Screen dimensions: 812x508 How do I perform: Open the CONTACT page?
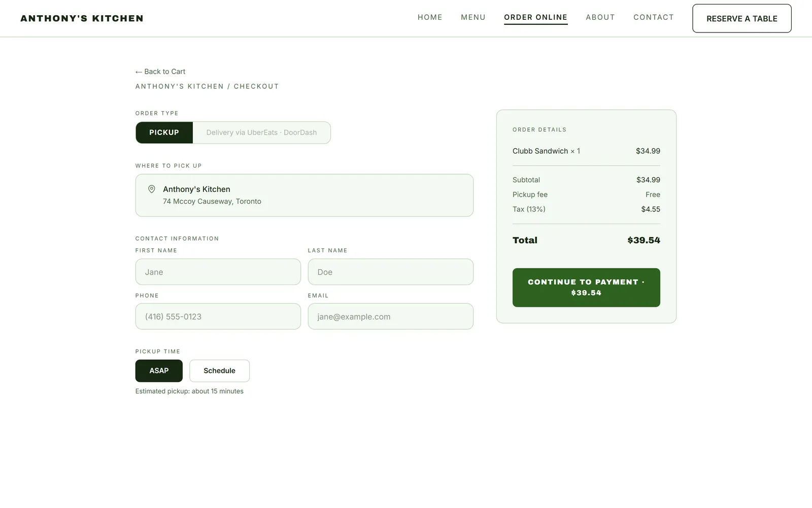click(654, 17)
